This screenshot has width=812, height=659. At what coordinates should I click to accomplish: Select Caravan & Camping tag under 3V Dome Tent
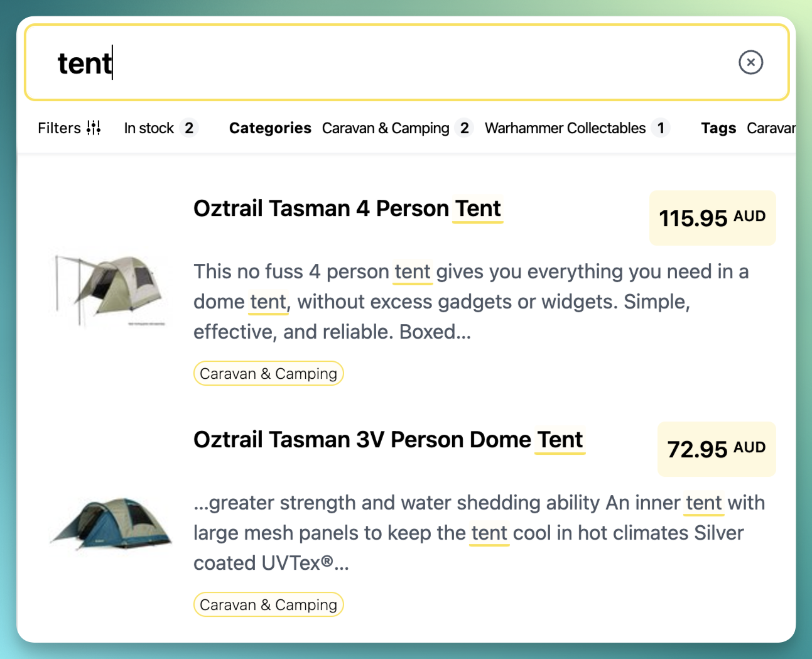pyautogui.click(x=268, y=605)
